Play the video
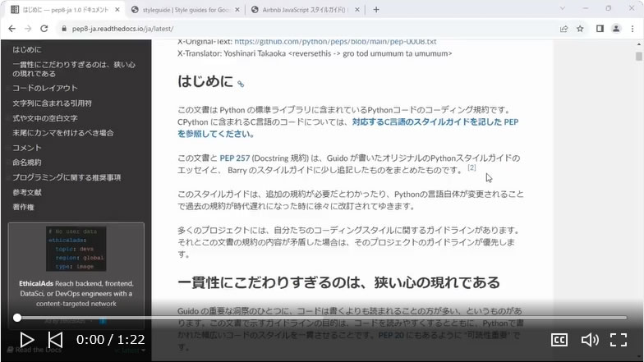 [x=27, y=340]
